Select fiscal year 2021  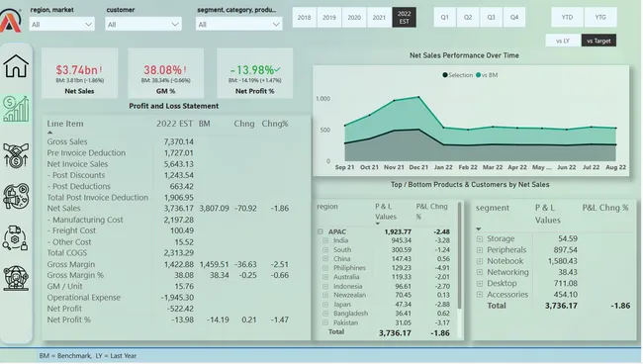point(379,17)
